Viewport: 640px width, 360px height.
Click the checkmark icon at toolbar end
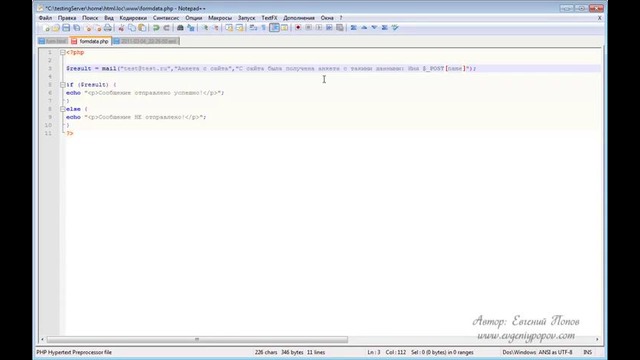pyautogui.click(x=395, y=28)
